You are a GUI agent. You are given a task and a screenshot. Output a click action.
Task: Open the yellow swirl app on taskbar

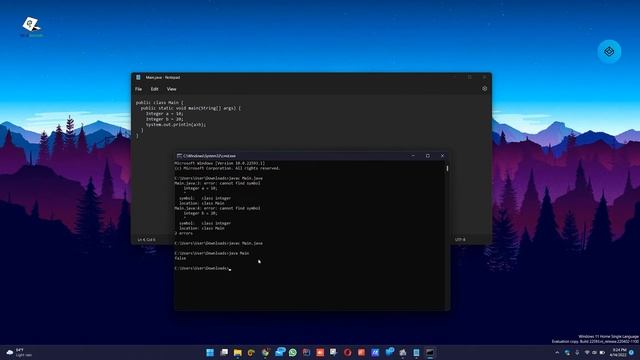tap(251, 352)
